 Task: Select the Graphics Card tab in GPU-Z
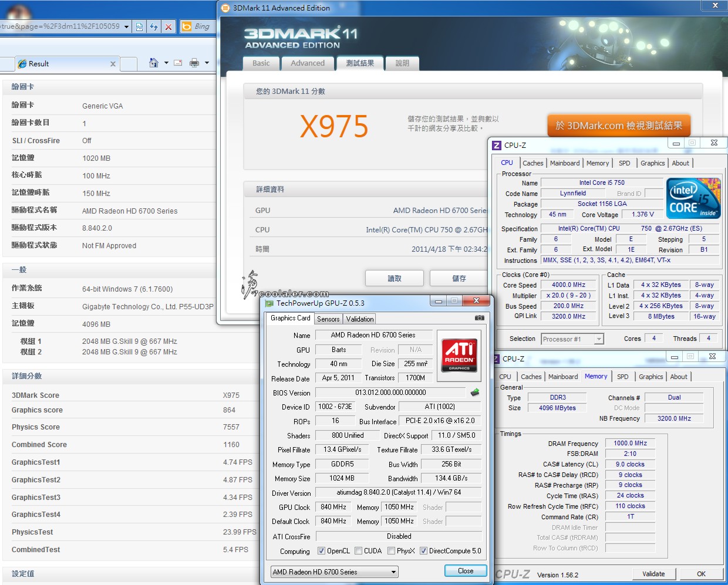click(291, 318)
